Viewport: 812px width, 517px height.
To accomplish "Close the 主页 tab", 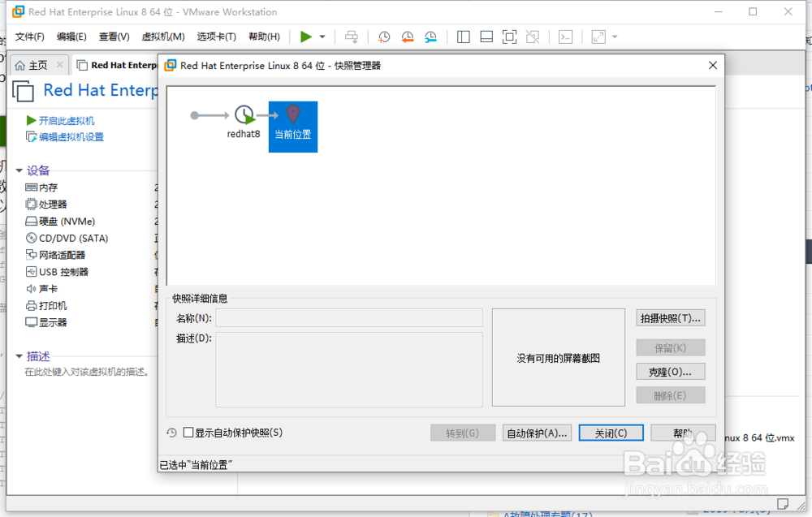I will (60, 65).
